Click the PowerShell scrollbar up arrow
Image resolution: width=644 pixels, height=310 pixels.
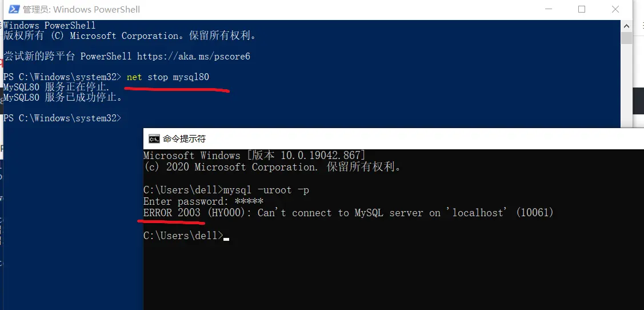pyautogui.click(x=626, y=26)
